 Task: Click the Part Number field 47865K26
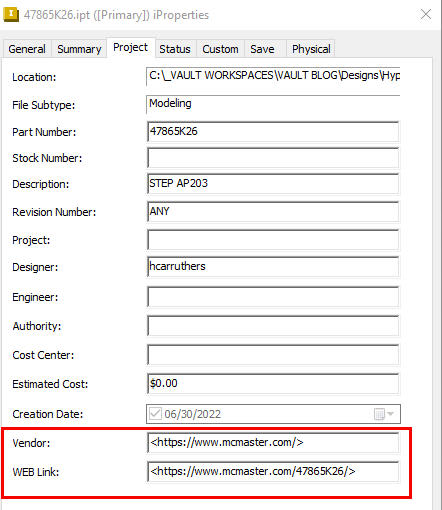(273, 132)
